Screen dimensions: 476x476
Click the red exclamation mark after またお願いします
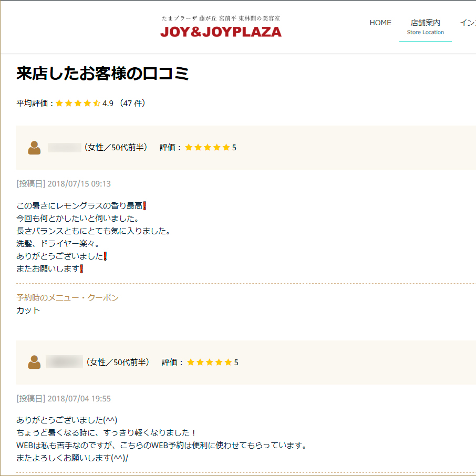[82, 269]
